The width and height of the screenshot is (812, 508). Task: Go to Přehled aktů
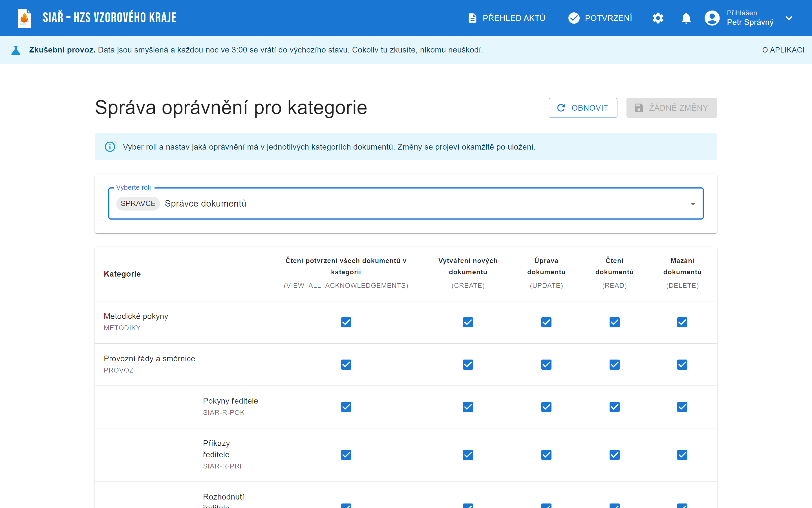pyautogui.click(x=507, y=18)
